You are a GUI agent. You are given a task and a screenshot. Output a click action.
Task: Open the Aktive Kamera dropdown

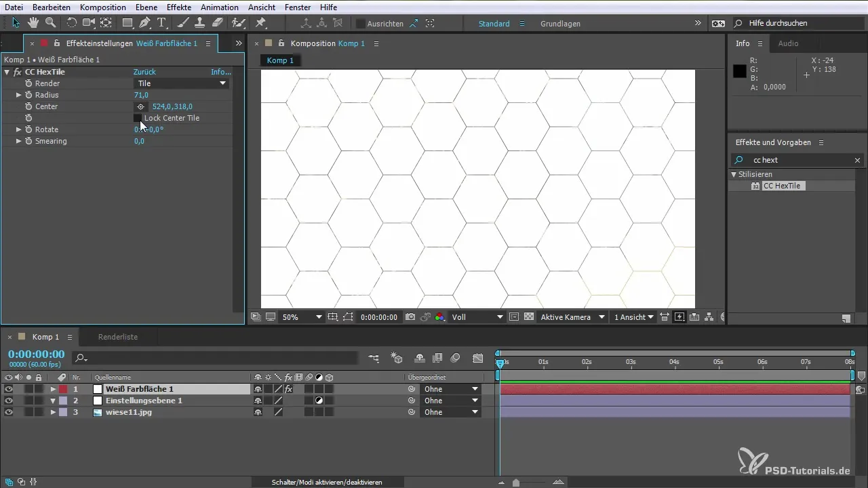[x=572, y=317]
